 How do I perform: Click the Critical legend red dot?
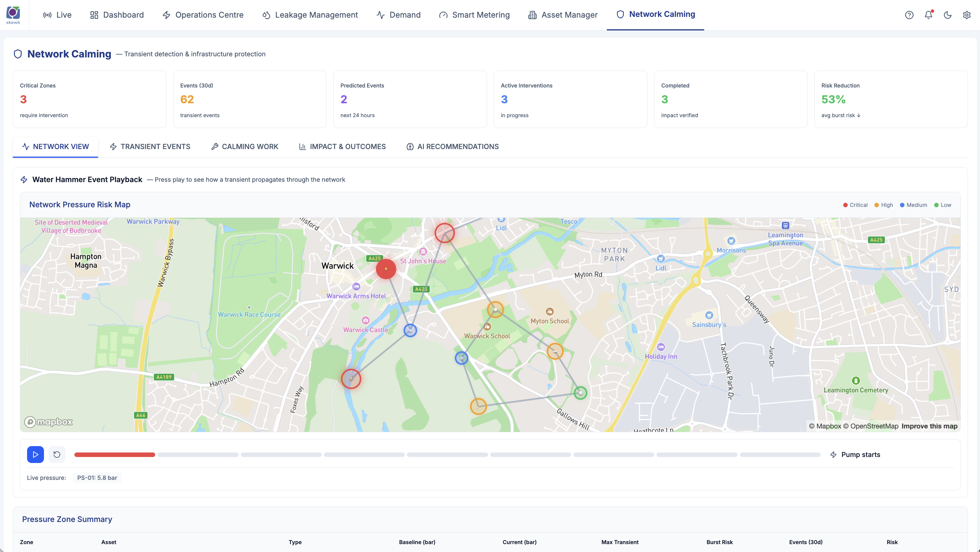pyautogui.click(x=845, y=205)
